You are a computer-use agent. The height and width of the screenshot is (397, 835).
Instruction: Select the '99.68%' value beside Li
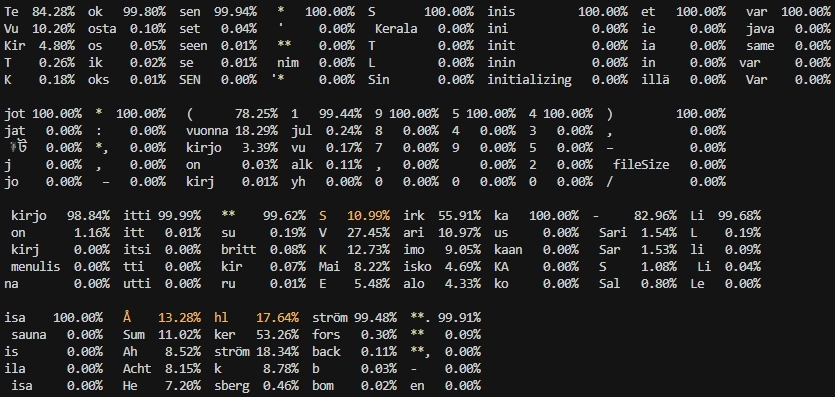(739, 216)
